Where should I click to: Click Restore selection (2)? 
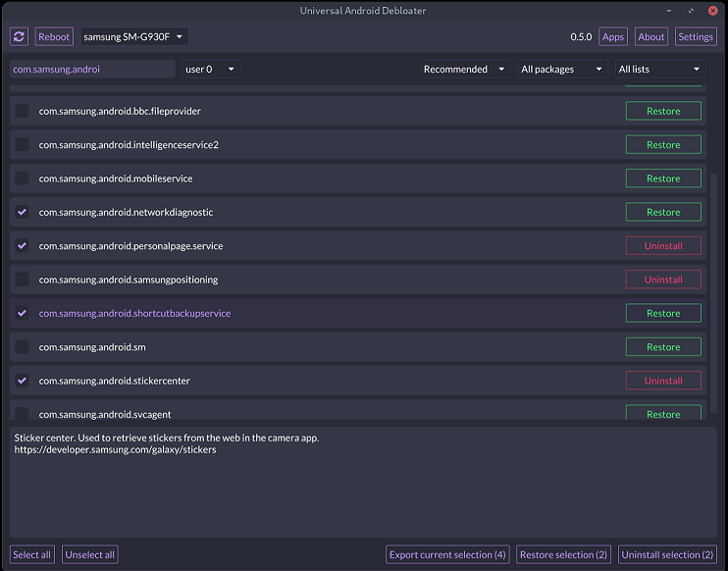coord(563,554)
